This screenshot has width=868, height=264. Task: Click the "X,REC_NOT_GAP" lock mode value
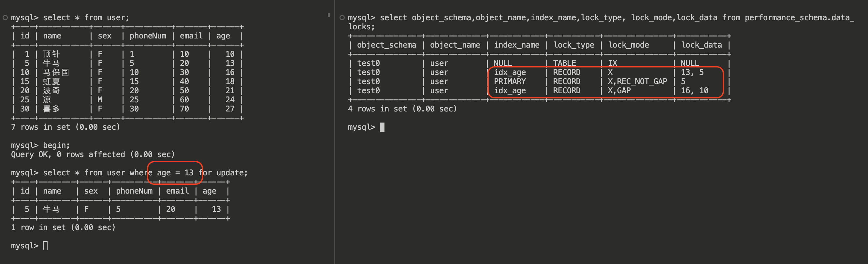pos(637,81)
